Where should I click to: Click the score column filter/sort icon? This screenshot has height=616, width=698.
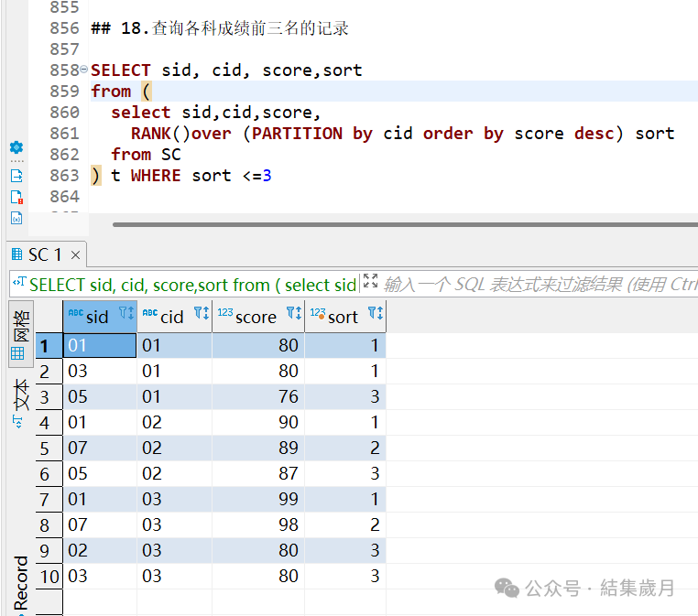(x=294, y=313)
